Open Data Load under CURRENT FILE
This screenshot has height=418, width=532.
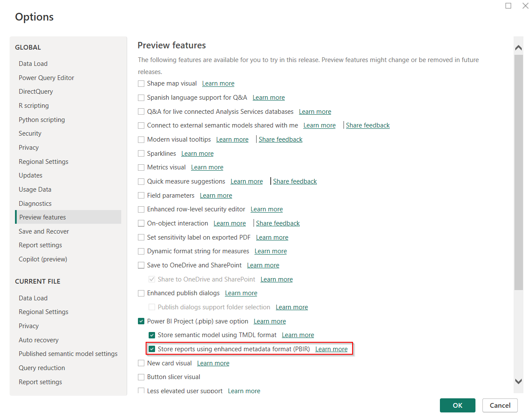pos(33,298)
